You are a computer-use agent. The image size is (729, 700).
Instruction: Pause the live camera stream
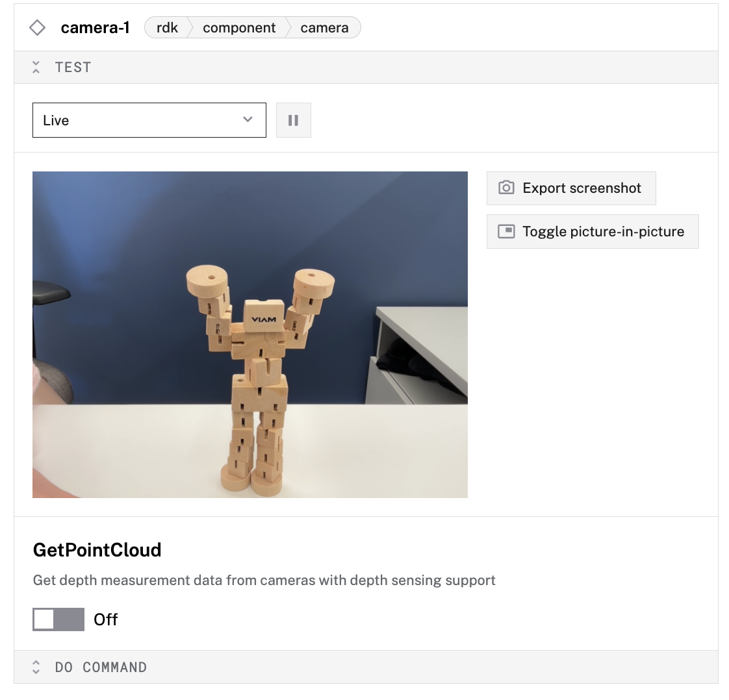293,120
